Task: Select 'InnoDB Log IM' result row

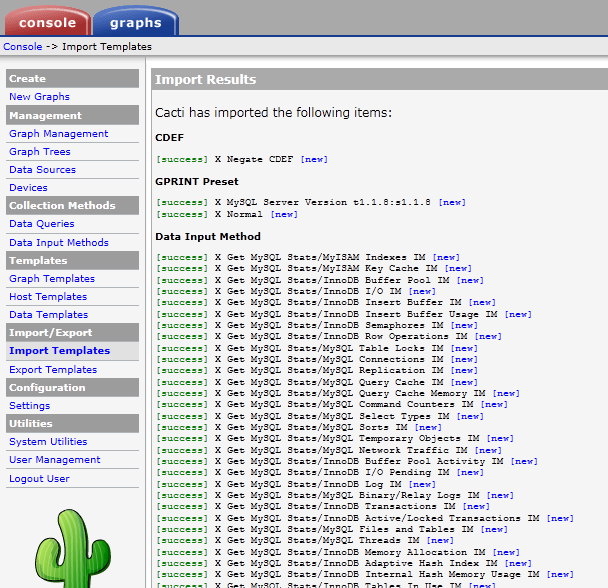Action: pos(296,484)
